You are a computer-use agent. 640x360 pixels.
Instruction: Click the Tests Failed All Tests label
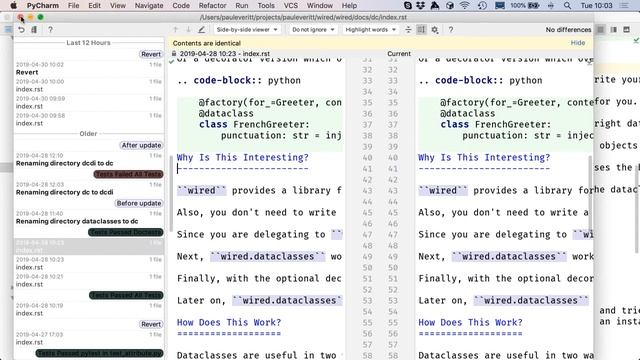(x=128, y=174)
